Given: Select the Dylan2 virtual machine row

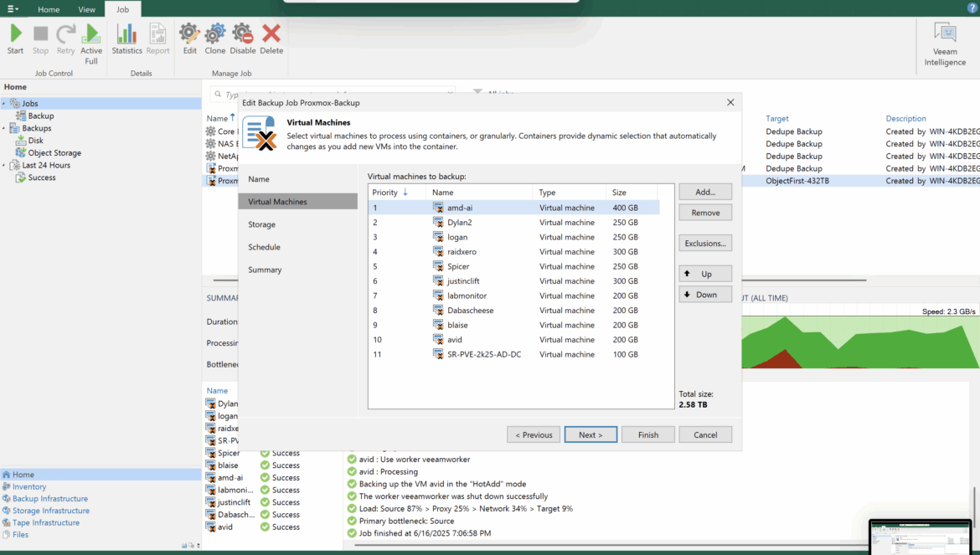Looking at the screenshot, I should coord(513,222).
